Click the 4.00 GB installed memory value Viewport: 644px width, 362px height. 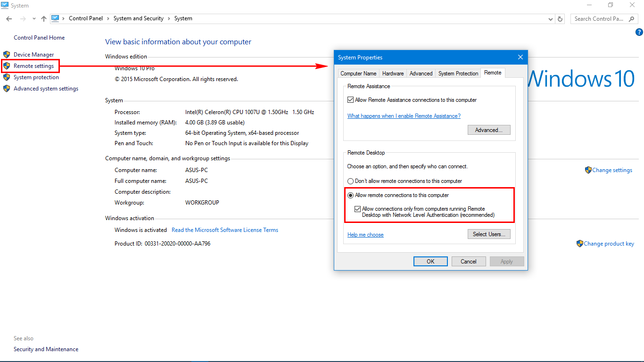[x=215, y=123]
